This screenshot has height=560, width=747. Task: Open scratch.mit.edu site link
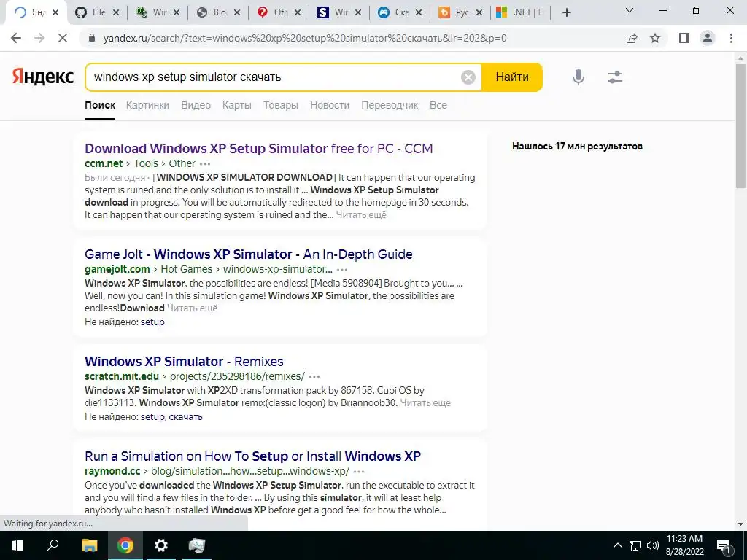[x=122, y=376]
